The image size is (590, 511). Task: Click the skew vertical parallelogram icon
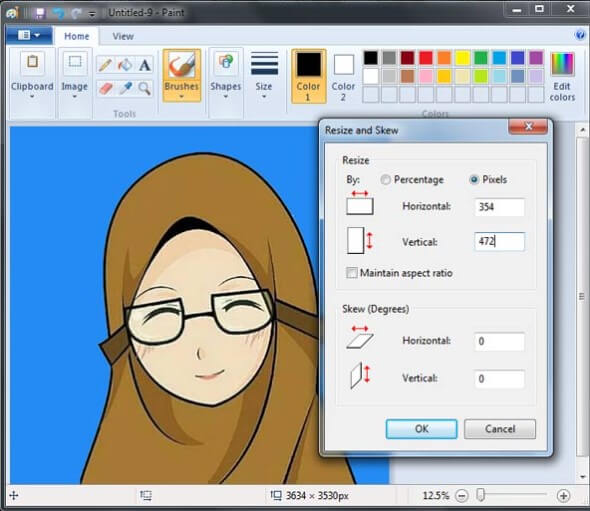(x=360, y=376)
